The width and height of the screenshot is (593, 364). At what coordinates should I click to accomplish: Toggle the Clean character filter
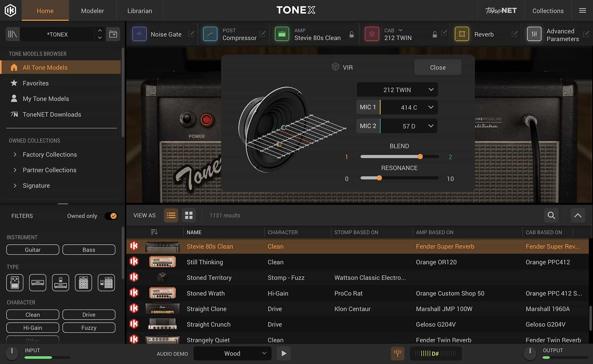click(33, 314)
